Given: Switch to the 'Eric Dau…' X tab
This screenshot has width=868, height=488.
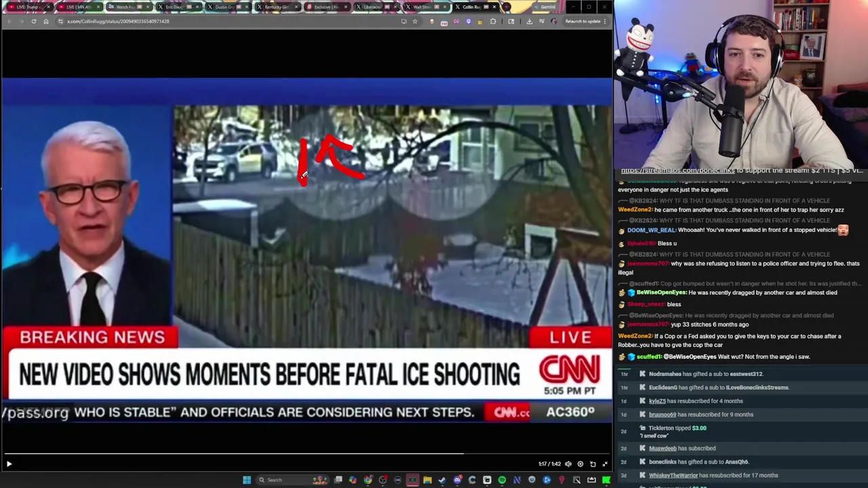Looking at the screenshot, I should point(178,7).
